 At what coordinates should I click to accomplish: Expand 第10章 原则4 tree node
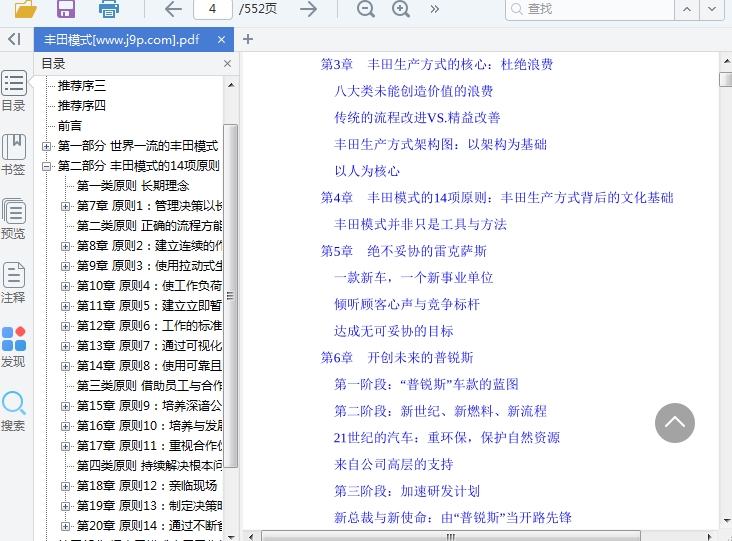[x=65, y=286]
